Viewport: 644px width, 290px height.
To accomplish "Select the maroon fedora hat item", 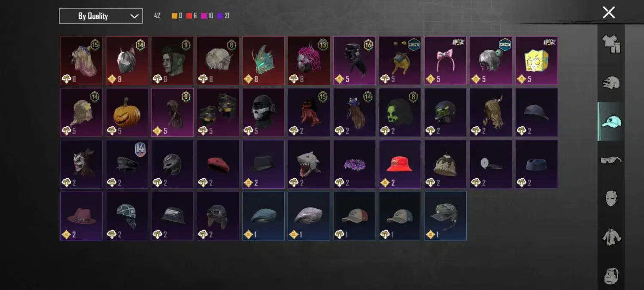I will [x=82, y=216].
